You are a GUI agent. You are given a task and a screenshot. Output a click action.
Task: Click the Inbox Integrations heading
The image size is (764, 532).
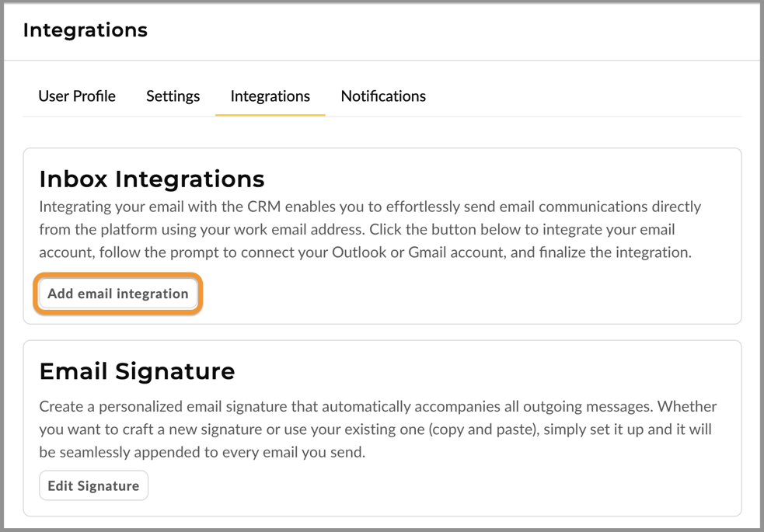[x=152, y=179]
